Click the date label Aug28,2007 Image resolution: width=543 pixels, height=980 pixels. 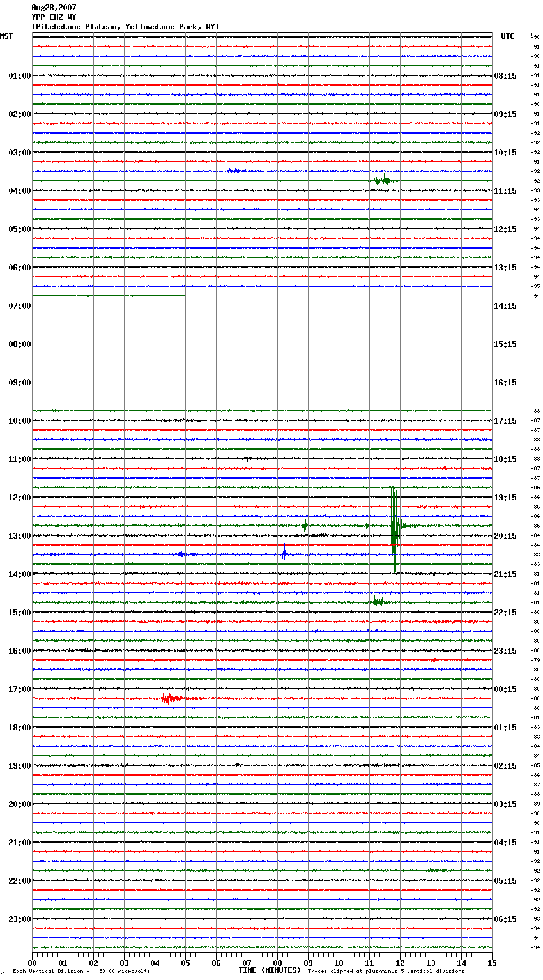[54, 8]
